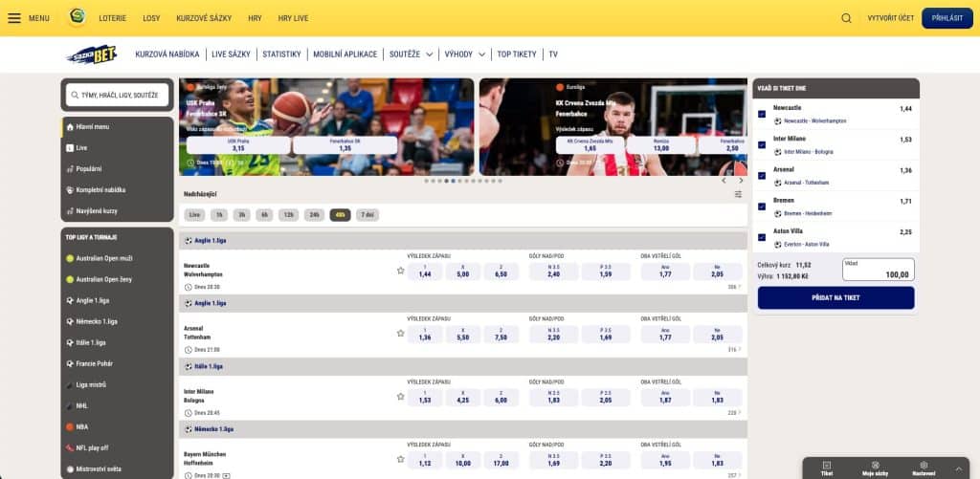Expand the Výhody dropdown menu
This screenshot has width=980, height=479.
click(x=464, y=54)
